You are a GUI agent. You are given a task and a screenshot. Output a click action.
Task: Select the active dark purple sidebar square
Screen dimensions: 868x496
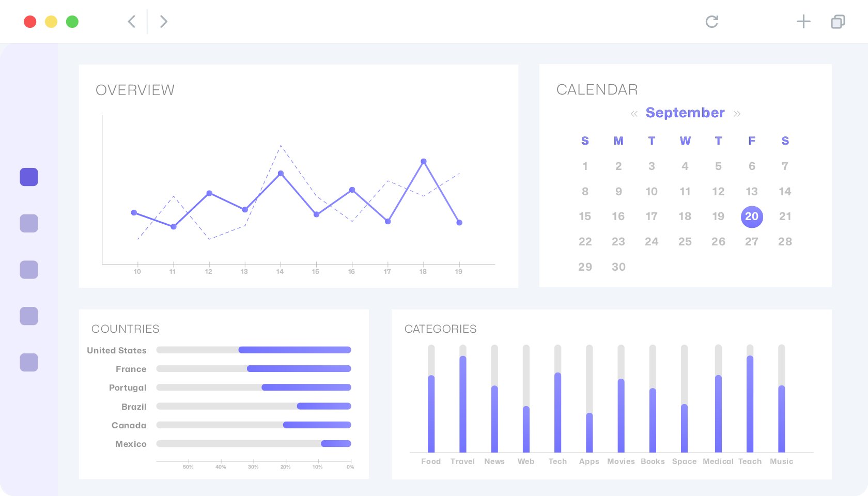(29, 177)
